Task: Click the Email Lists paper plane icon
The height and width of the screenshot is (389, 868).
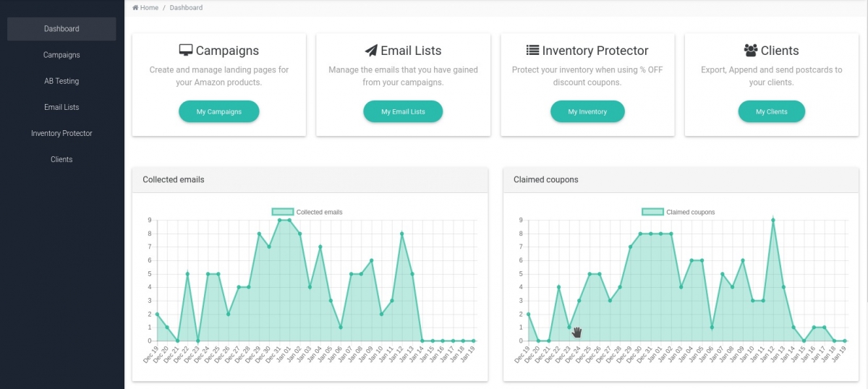Action: click(371, 51)
